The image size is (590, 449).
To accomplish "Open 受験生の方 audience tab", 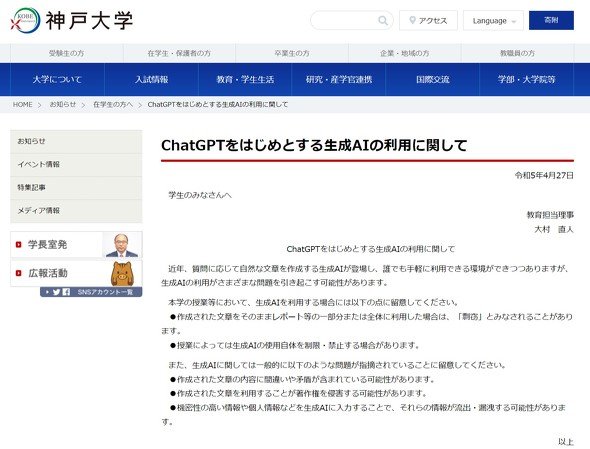I will click(x=67, y=53).
